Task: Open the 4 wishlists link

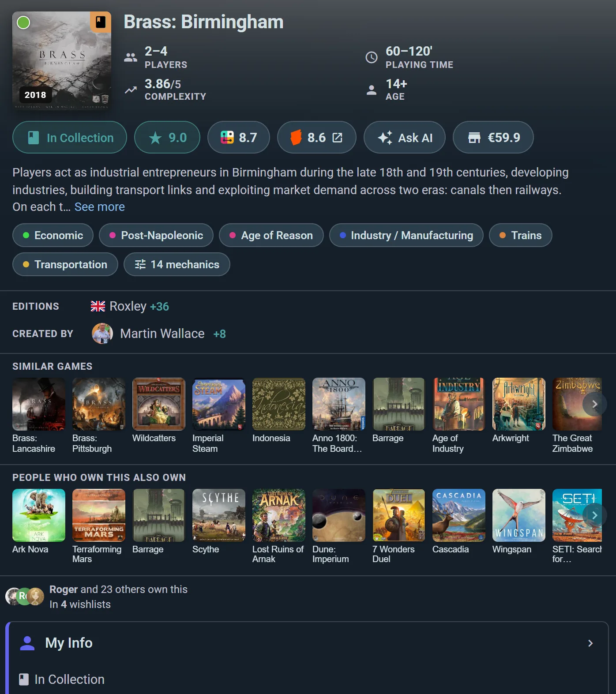Action: pos(80,604)
